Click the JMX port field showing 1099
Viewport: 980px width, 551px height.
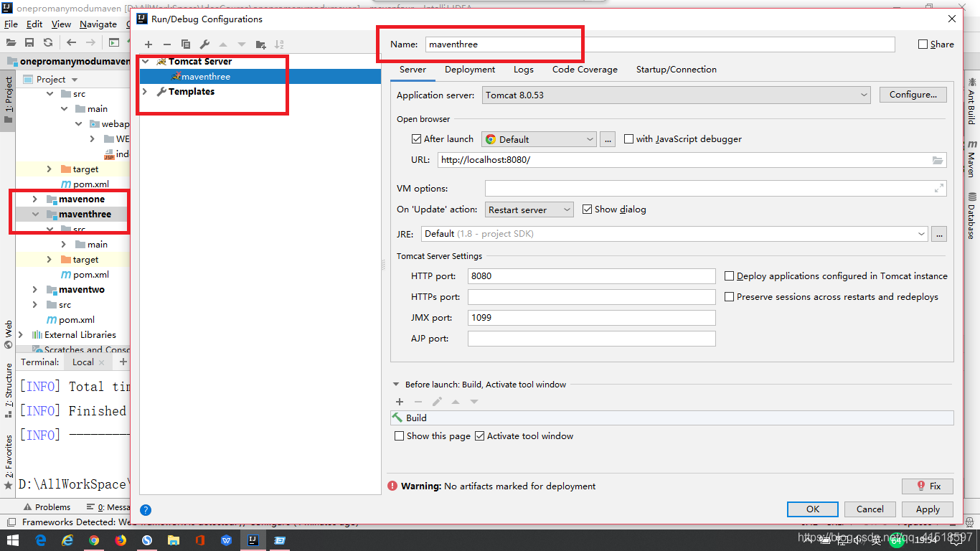click(x=592, y=317)
